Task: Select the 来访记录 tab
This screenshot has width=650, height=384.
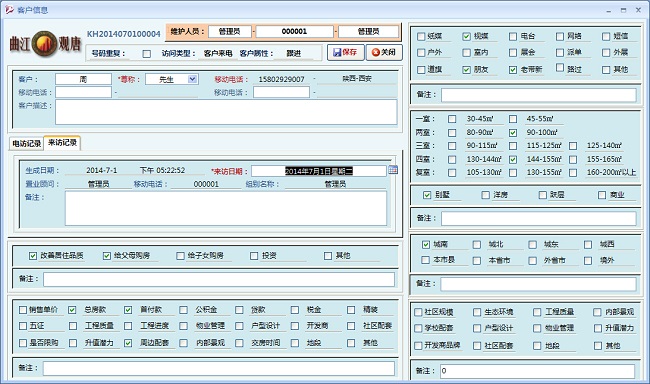Action: (x=62, y=143)
